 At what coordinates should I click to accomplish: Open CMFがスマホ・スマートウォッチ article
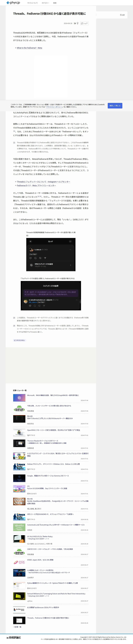[x=50, y=549]
